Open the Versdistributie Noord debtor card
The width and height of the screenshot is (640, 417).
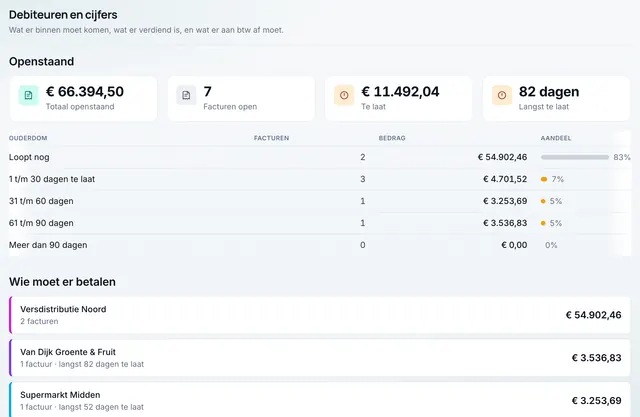320,315
